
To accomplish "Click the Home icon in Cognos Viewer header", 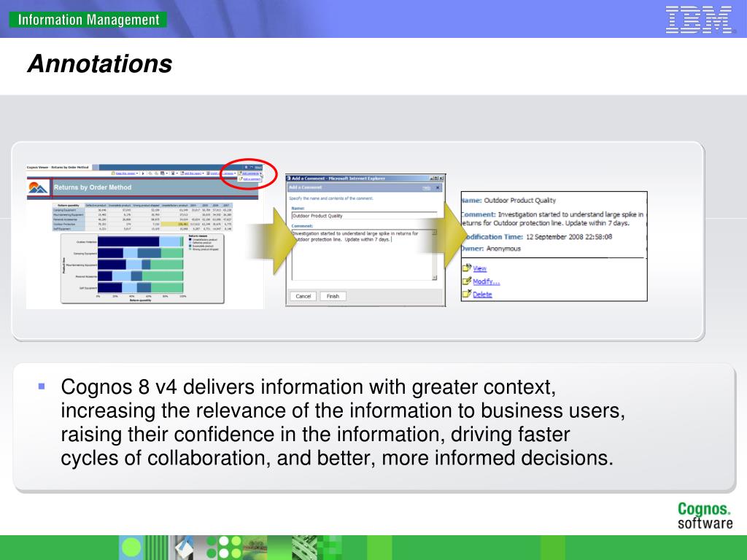I will (x=247, y=167).
